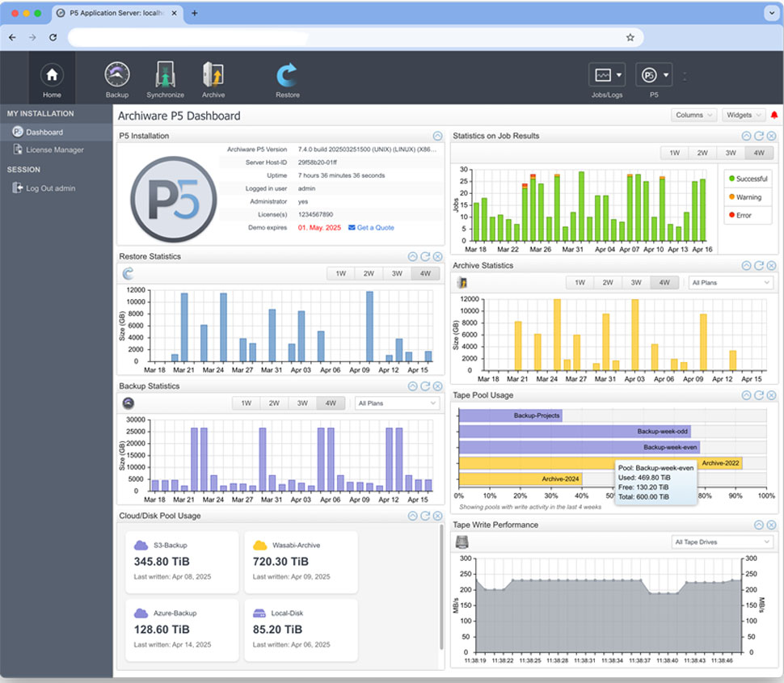Refresh the Cloud/Disk Pool Usage widget

tap(425, 516)
